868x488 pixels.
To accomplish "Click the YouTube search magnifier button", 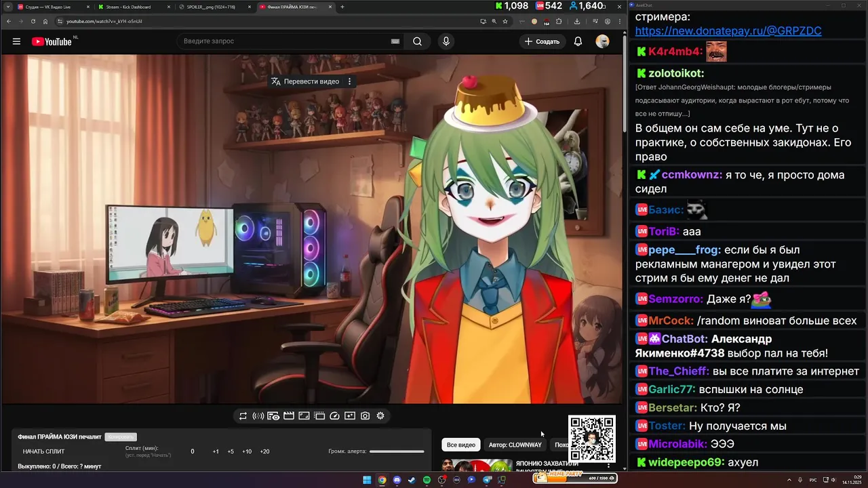I will point(417,41).
